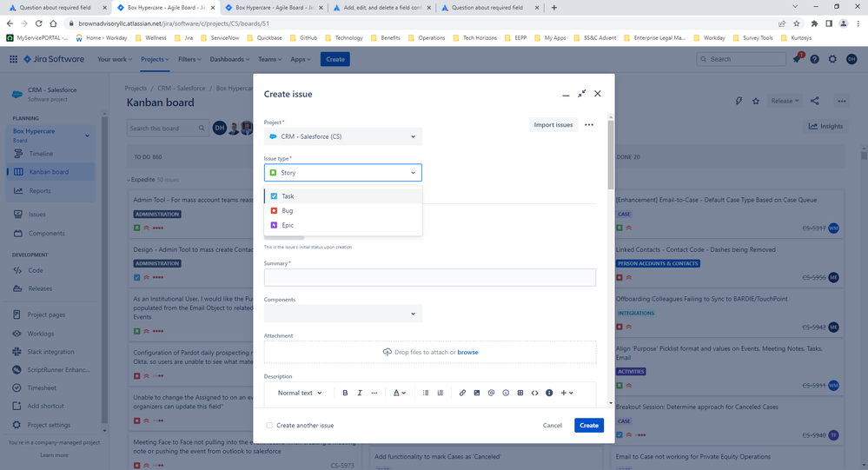Image resolution: width=868 pixels, height=470 pixels.
Task: Click top navigation Create button
Action: (x=335, y=59)
